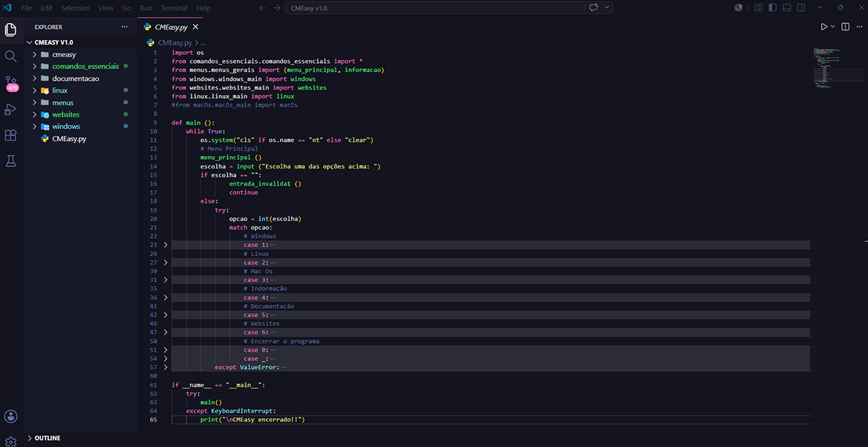This screenshot has width=868, height=447.
Task: Open the Run and Debug view
Action: tap(10, 109)
